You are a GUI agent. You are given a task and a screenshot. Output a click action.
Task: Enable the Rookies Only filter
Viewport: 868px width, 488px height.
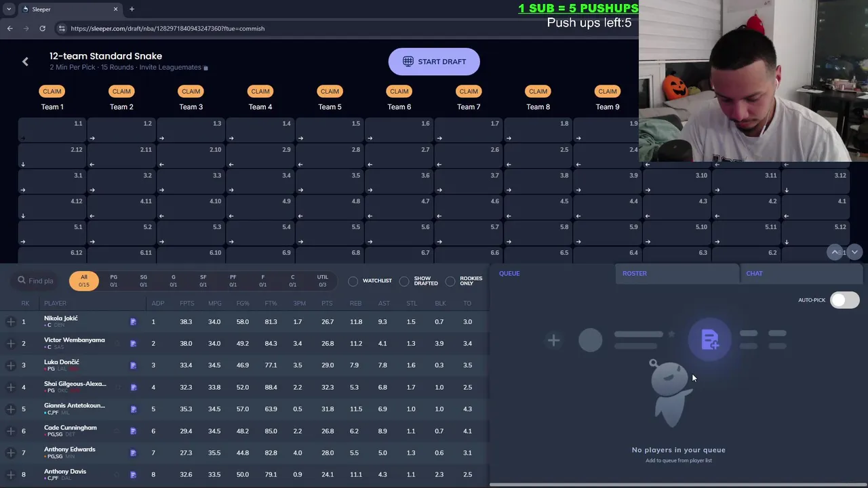pyautogui.click(x=450, y=281)
